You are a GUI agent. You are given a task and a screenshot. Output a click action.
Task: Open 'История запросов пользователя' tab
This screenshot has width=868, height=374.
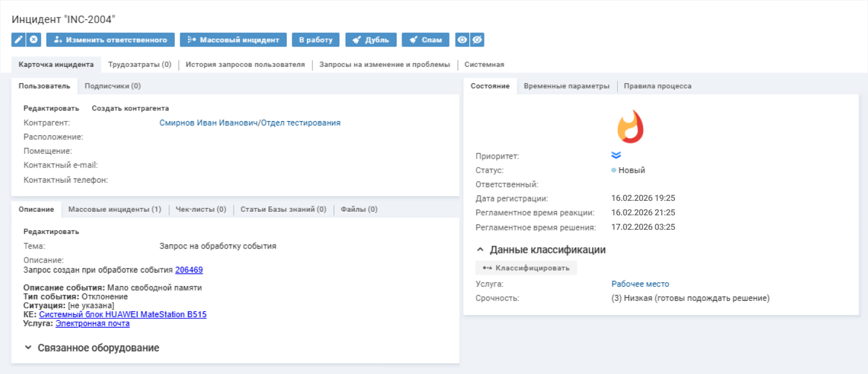point(245,65)
